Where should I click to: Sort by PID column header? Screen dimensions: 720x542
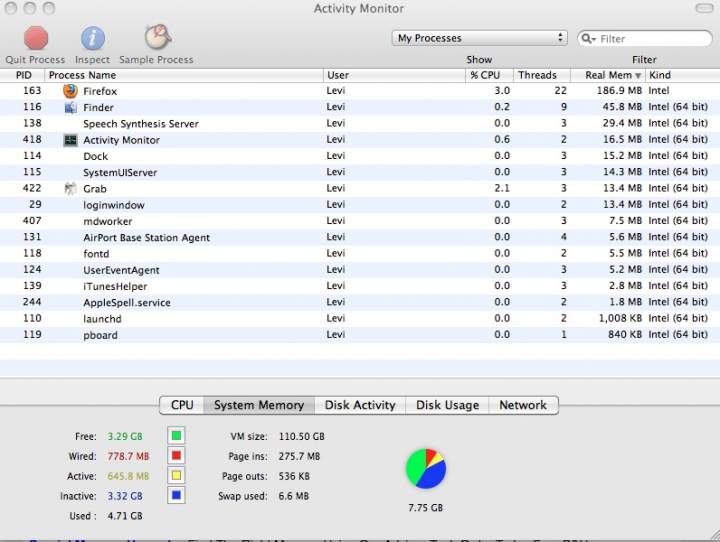click(x=22, y=75)
